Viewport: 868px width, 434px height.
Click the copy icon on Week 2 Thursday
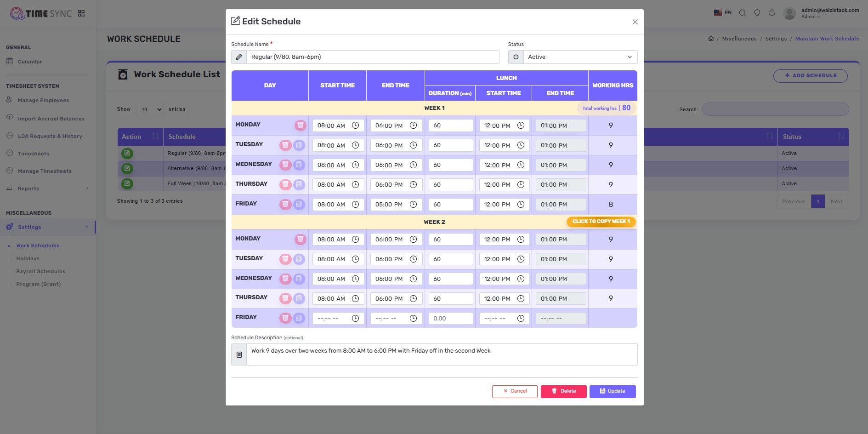click(299, 298)
